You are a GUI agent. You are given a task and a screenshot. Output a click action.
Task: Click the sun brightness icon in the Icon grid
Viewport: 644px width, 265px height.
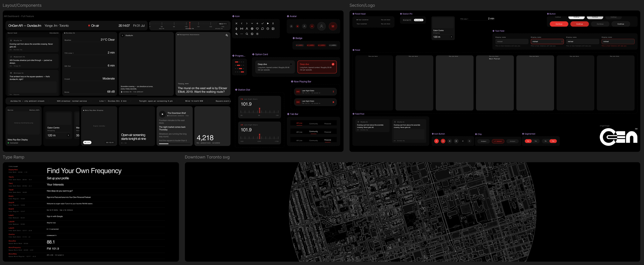pyautogui.click(x=257, y=34)
